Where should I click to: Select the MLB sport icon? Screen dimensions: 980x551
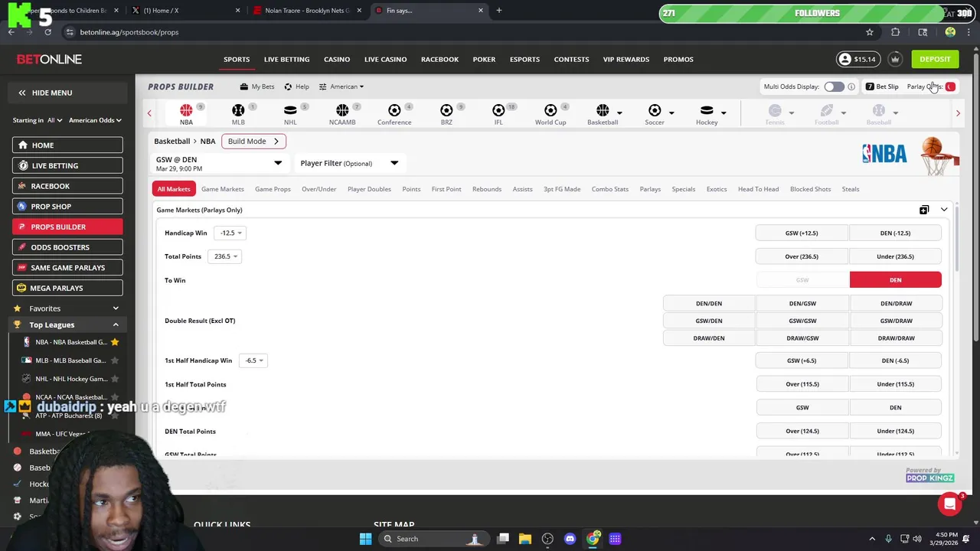[238, 111]
